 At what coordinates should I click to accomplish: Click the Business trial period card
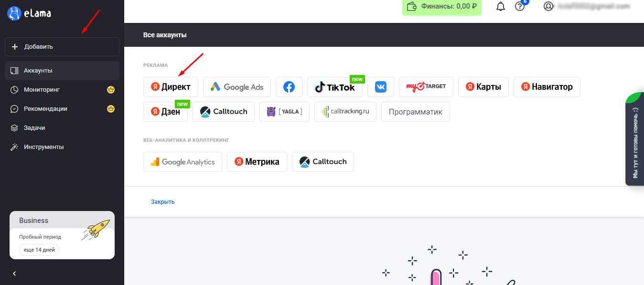[x=62, y=235]
